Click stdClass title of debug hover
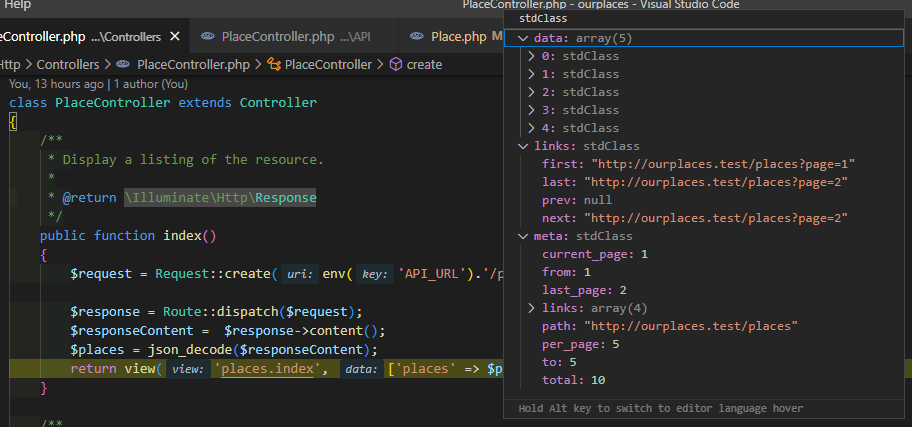This screenshot has width=912, height=427. [x=542, y=19]
